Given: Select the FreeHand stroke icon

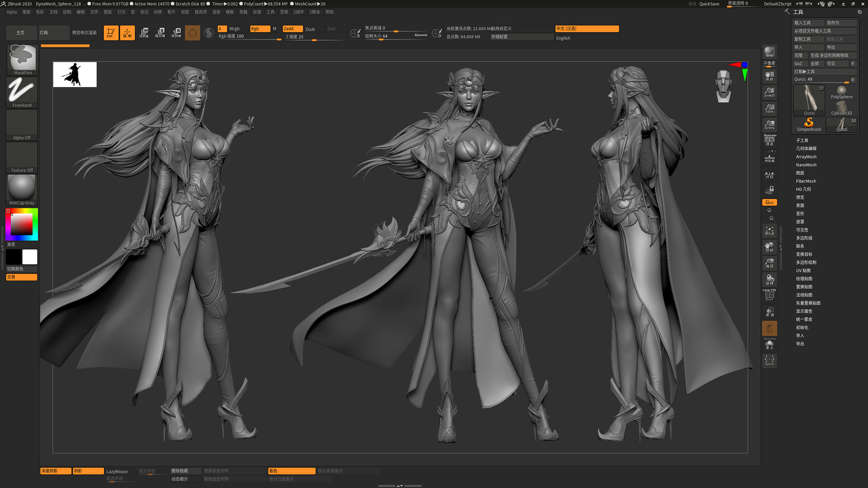Looking at the screenshot, I should pos(22,92).
